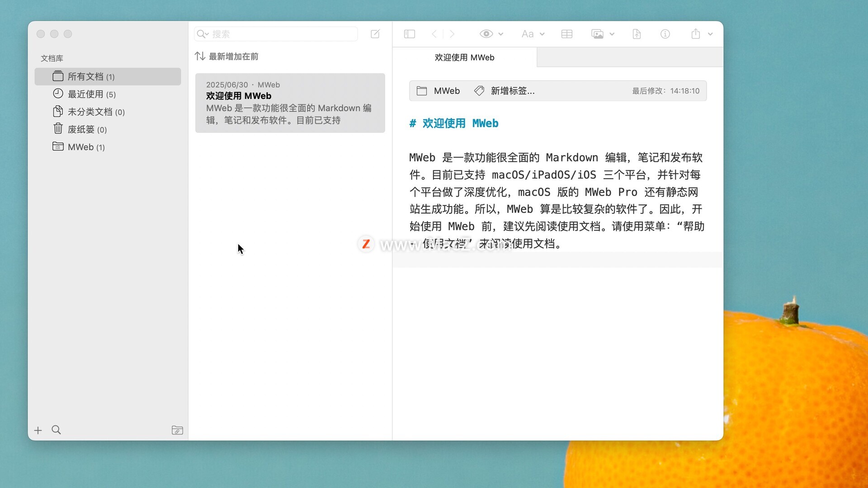Open the Aa font style button
868x488 pixels.
pos(528,34)
